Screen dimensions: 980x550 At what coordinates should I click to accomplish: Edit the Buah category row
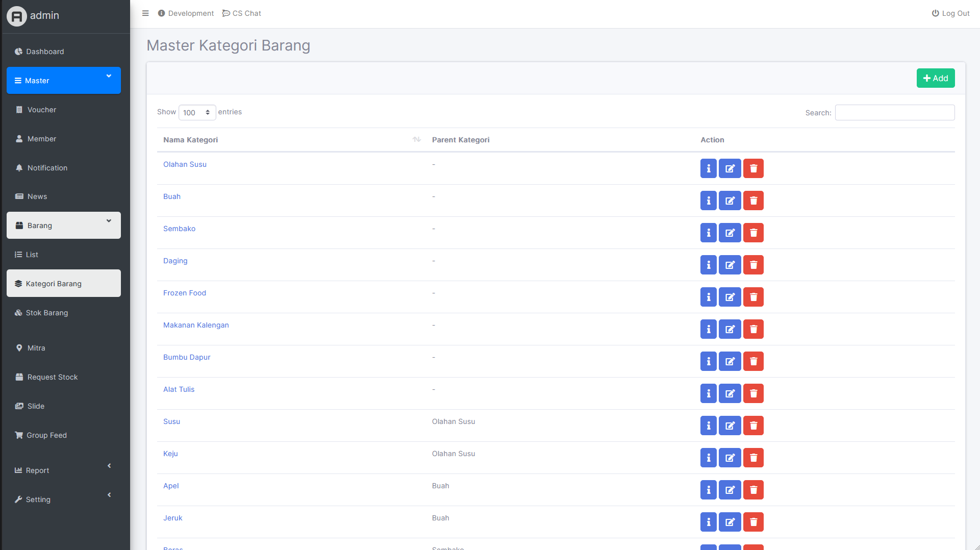730,201
